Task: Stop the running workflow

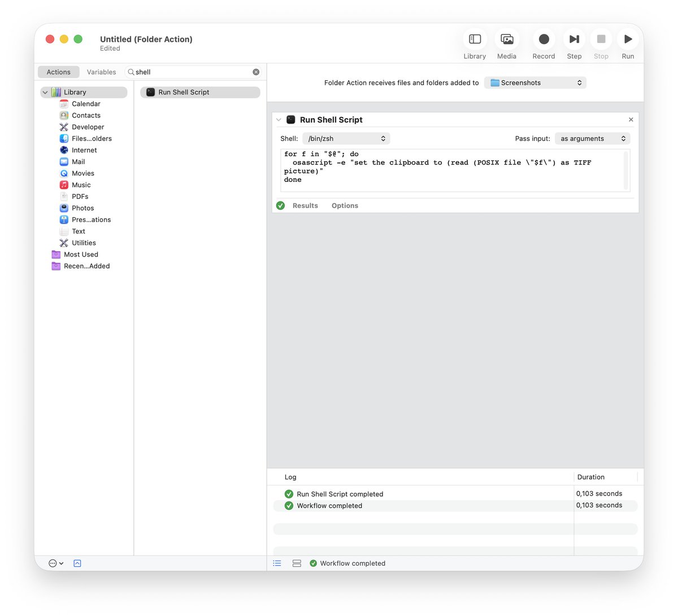Action: [601, 39]
